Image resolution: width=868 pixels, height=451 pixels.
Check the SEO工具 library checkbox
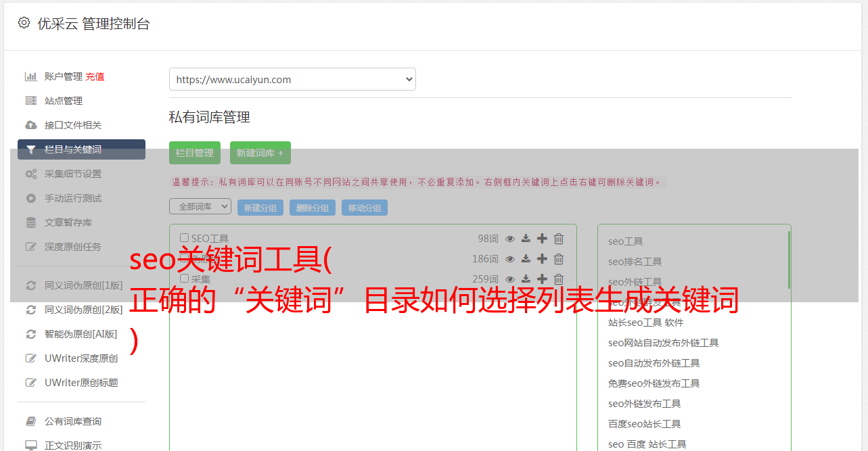(184, 238)
